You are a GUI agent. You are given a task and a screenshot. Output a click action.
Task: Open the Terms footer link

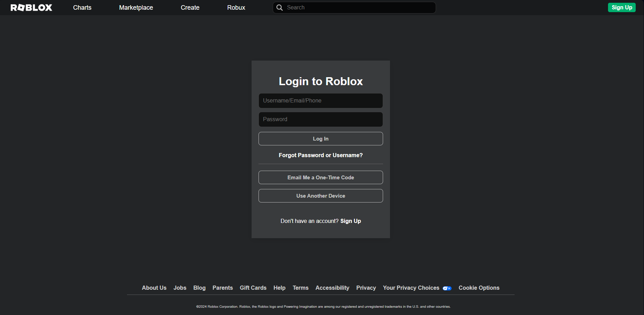pyautogui.click(x=300, y=288)
